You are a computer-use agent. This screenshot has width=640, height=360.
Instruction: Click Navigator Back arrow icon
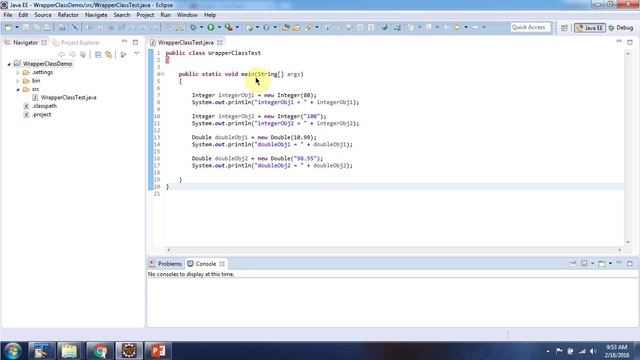tap(62, 54)
